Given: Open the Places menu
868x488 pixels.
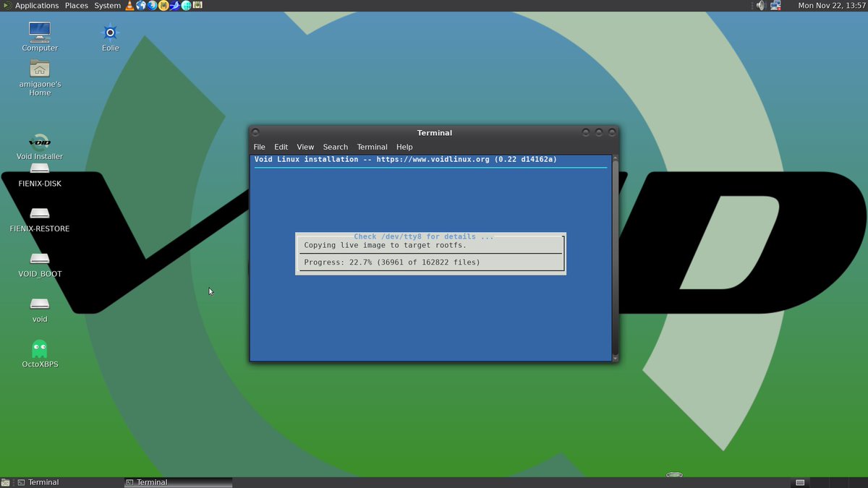Looking at the screenshot, I should point(77,5).
